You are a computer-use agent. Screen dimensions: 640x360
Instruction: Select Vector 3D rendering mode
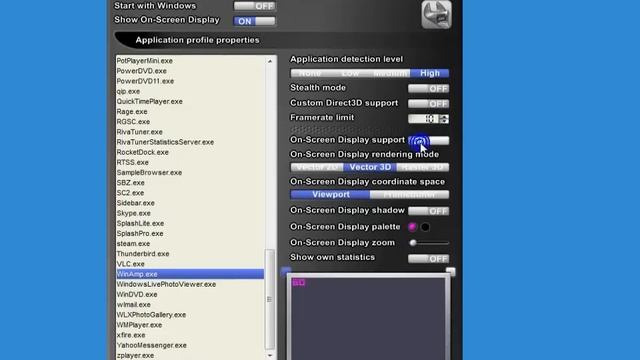[x=370, y=167]
